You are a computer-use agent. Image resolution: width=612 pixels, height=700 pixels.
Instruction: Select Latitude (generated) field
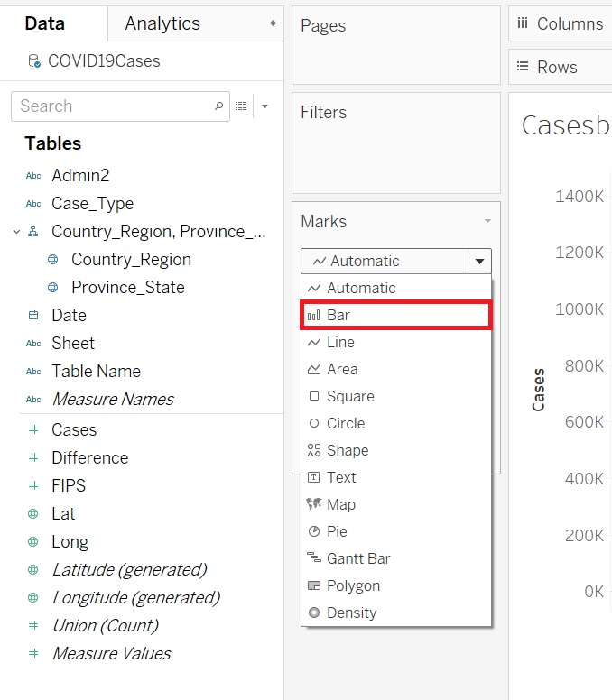click(x=130, y=570)
